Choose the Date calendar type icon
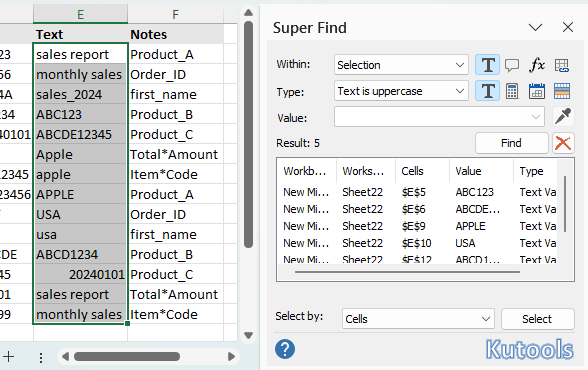 [537, 91]
